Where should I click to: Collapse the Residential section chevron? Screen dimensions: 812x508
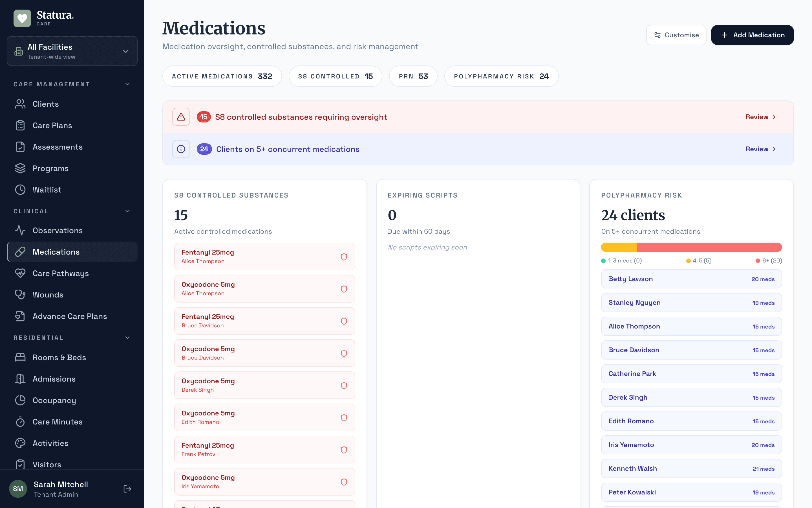tap(127, 337)
